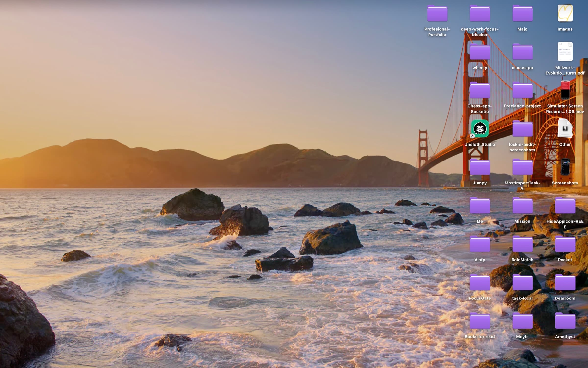Select the wheely folder
The width and height of the screenshot is (588, 368).
click(x=480, y=52)
